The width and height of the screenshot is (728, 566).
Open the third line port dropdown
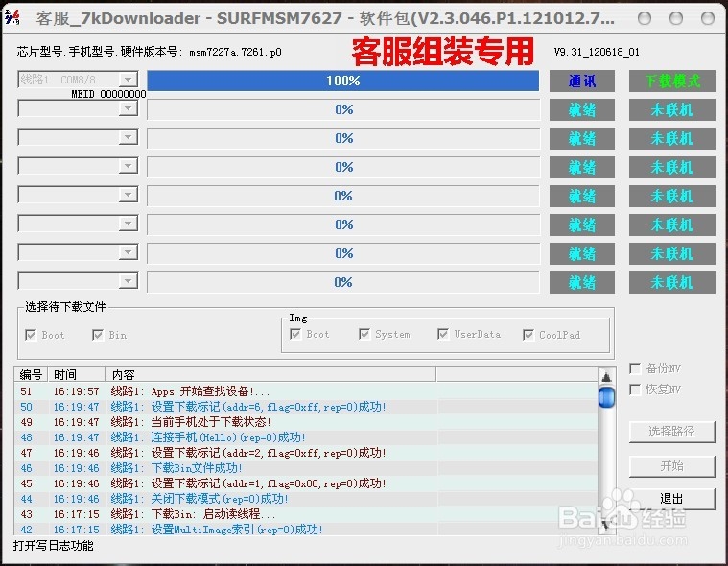[128, 137]
